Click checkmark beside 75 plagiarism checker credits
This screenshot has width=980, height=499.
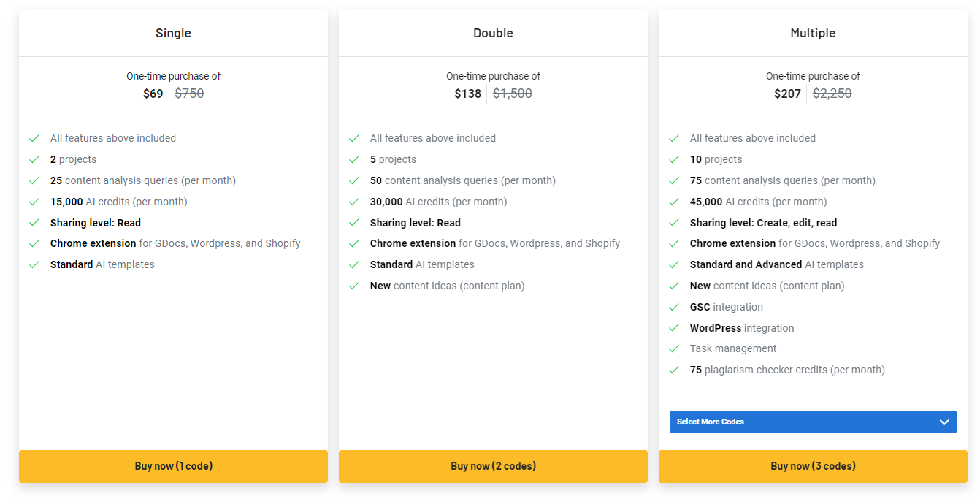point(674,370)
